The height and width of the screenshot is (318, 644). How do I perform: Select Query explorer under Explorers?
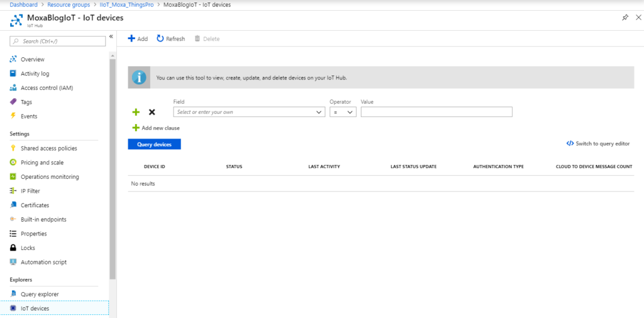click(x=39, y=294)
